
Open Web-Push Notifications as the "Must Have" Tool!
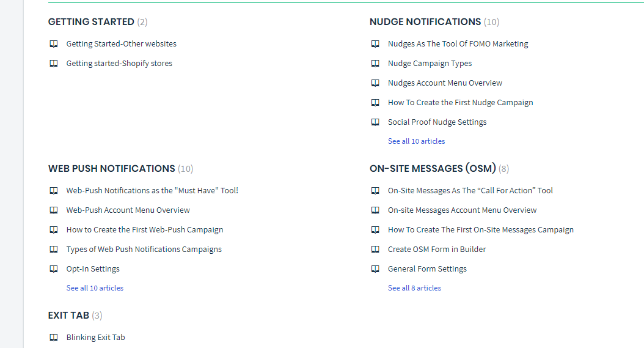[x=152, y=190]
